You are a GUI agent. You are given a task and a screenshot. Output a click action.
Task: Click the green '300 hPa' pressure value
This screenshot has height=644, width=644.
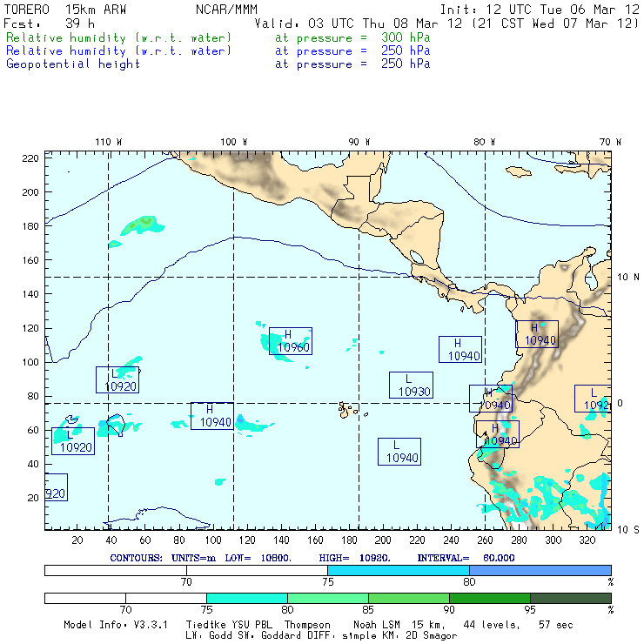click(406, 37)
